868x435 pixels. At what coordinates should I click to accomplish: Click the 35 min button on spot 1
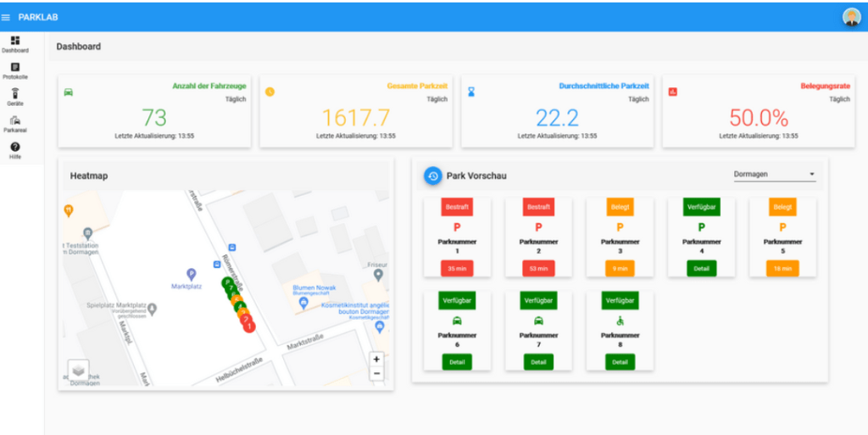pos(457,268)
